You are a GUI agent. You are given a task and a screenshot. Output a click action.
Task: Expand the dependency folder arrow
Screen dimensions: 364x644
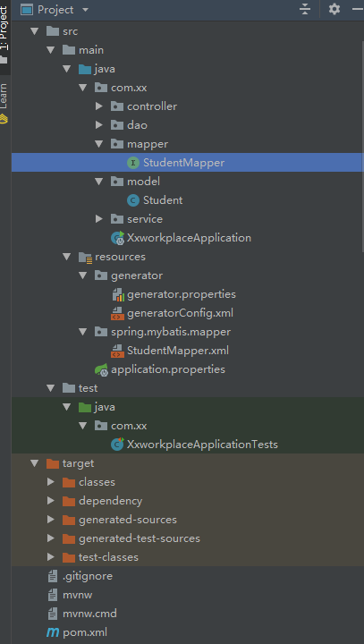(x=51, y=501)
